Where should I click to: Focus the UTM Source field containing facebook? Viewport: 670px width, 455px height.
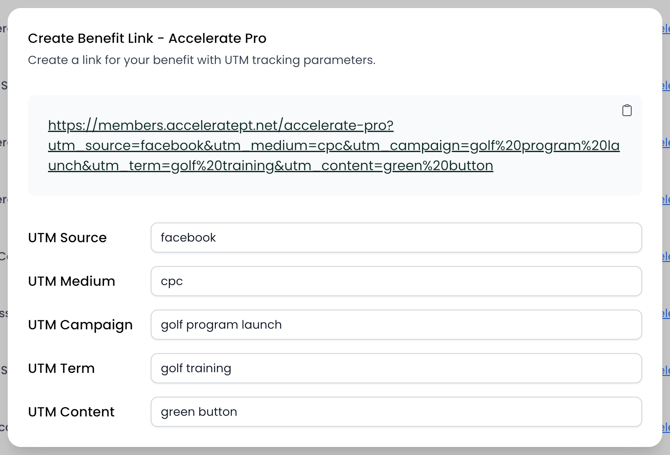pos(395,238)
